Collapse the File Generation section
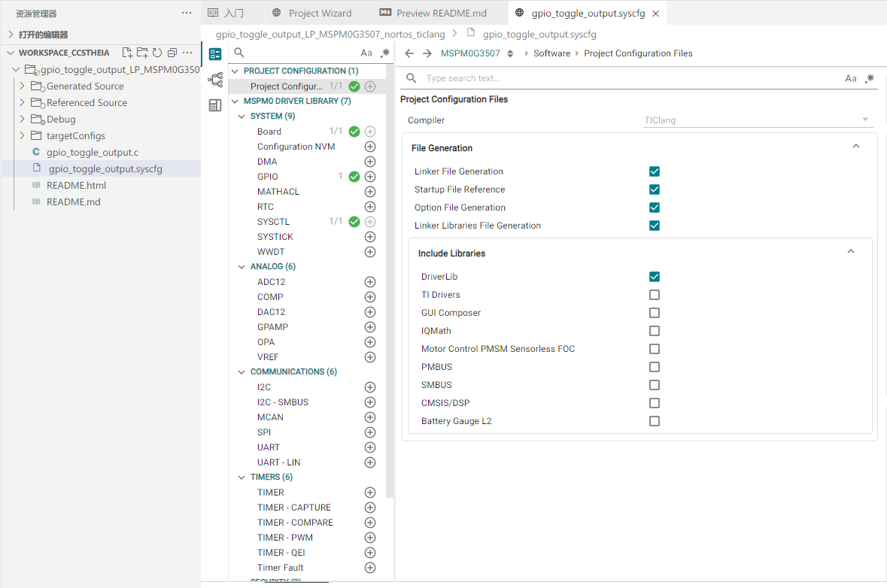887x588 pixels. [x=856, y=147]
